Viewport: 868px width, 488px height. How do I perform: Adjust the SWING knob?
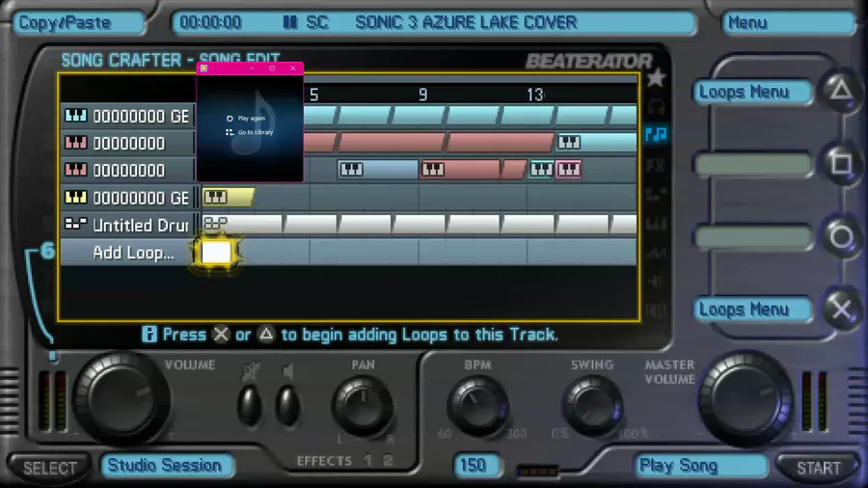coord(592,405)
